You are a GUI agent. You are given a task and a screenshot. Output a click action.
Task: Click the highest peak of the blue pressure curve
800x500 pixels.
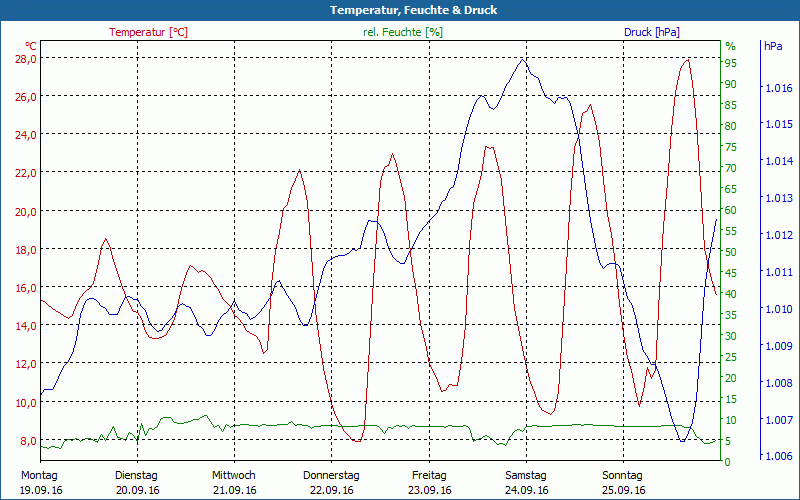coord(522,59)
